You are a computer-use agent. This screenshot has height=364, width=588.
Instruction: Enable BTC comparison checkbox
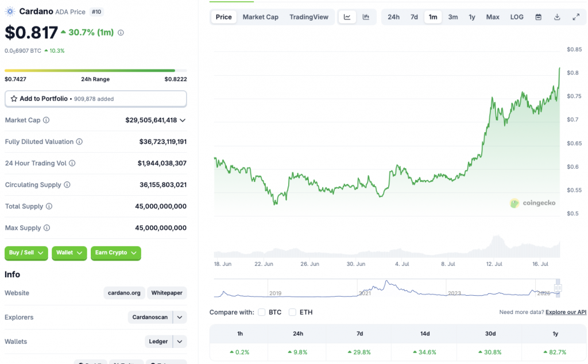(262, 312)
